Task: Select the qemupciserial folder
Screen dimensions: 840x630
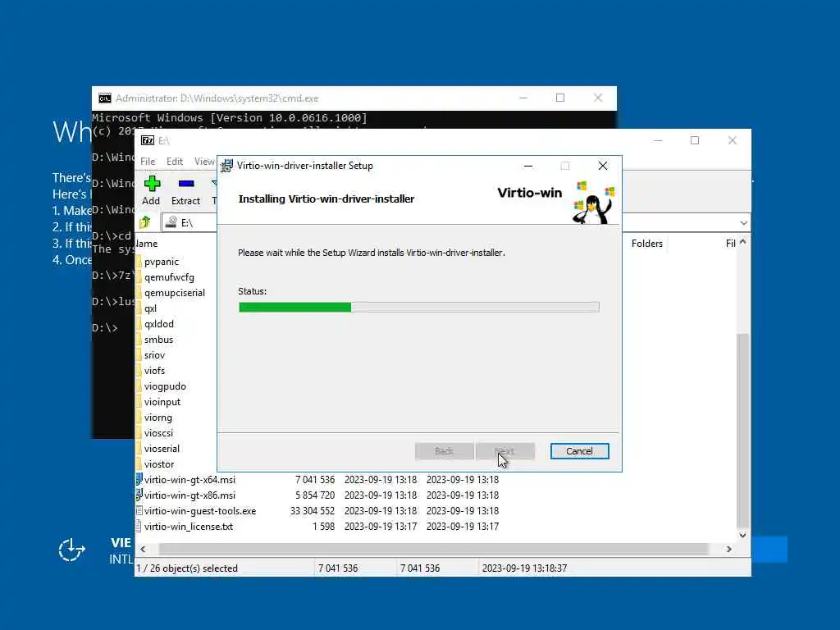Action: tap(174, 293)
